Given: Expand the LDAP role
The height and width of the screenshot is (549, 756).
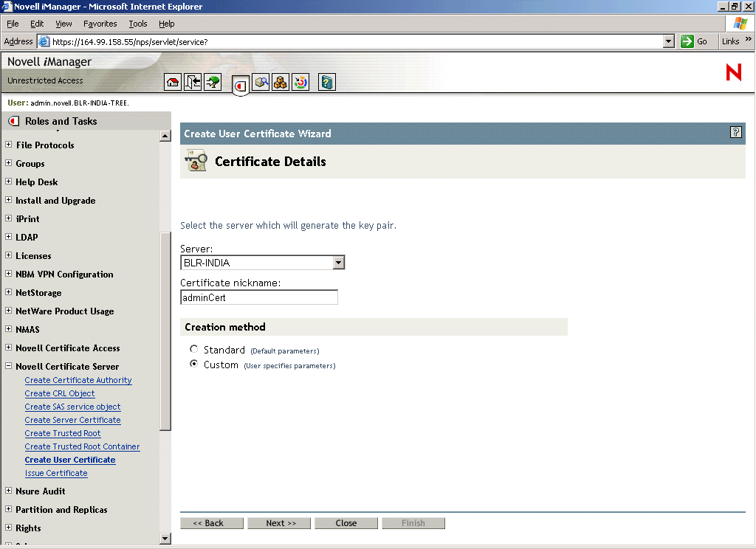Looking at the screenshot, I should [8, 237].
